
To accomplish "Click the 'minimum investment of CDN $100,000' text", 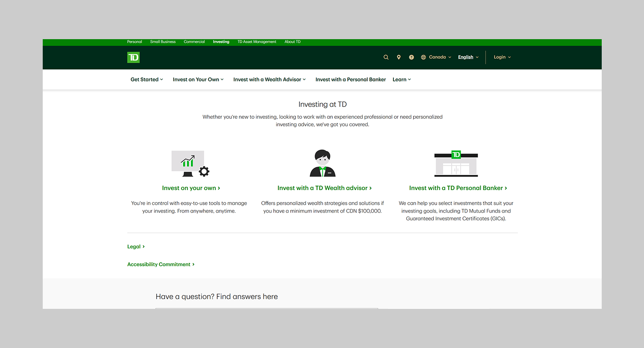I will 335,211.
